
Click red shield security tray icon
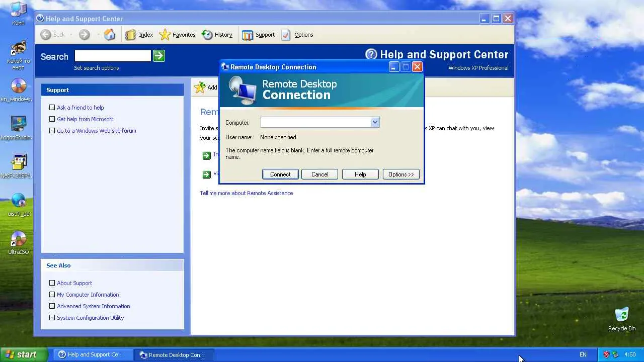pos(606,354)
